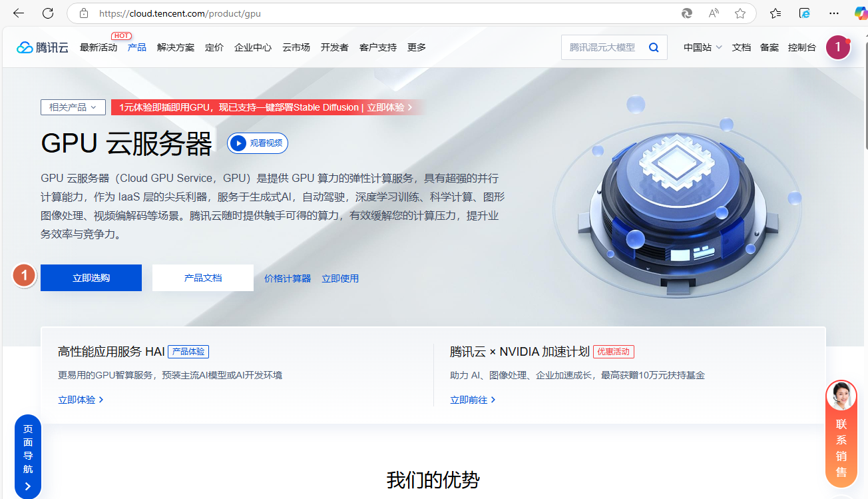
Task: Click the customer service avatar above 联系销售
Action: [x=841, y=396]
